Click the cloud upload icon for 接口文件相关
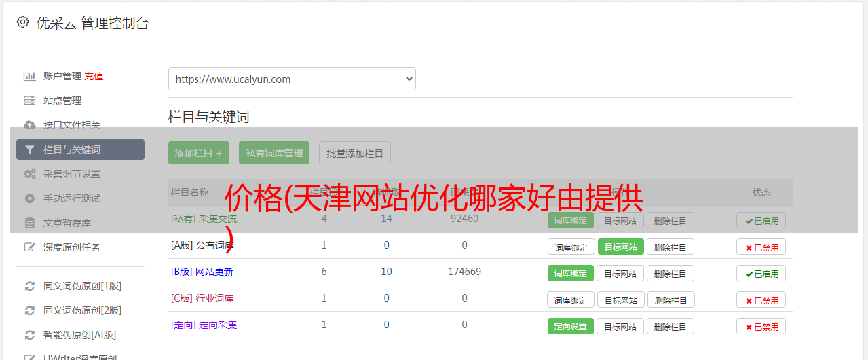 click(29, 125)
